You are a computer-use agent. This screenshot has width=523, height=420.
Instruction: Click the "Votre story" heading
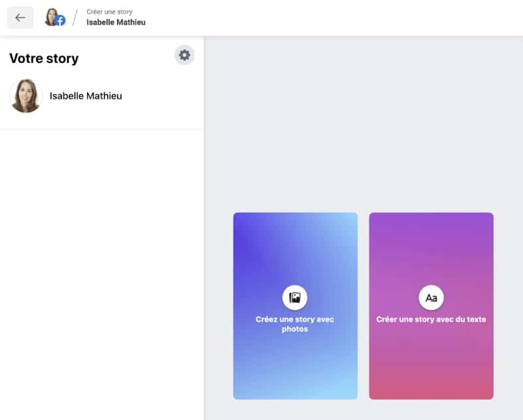click(44, 58)
